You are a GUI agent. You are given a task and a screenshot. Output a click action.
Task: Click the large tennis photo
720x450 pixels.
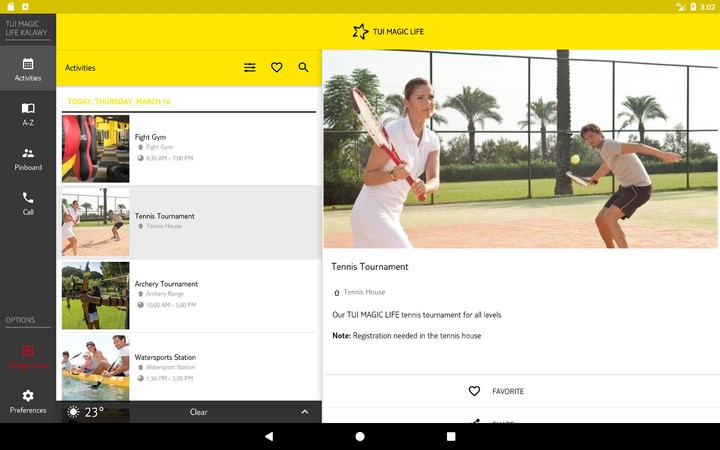[x=521, y=148]
